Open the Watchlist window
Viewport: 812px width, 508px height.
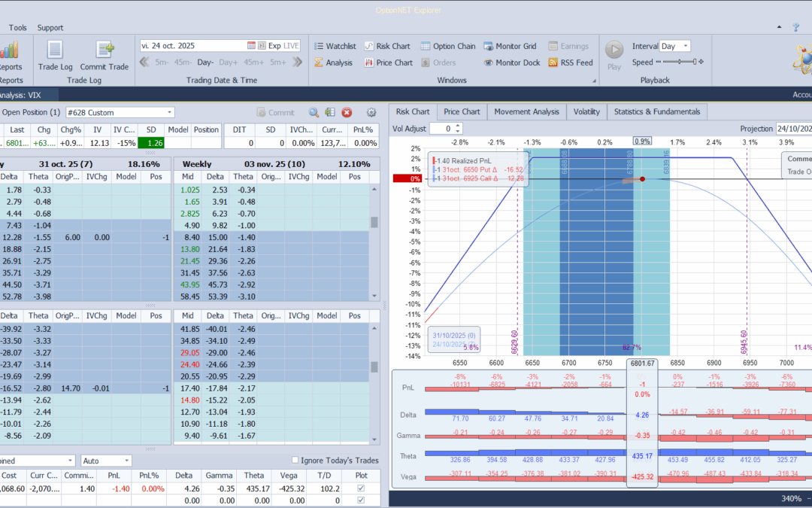[335, 46]
